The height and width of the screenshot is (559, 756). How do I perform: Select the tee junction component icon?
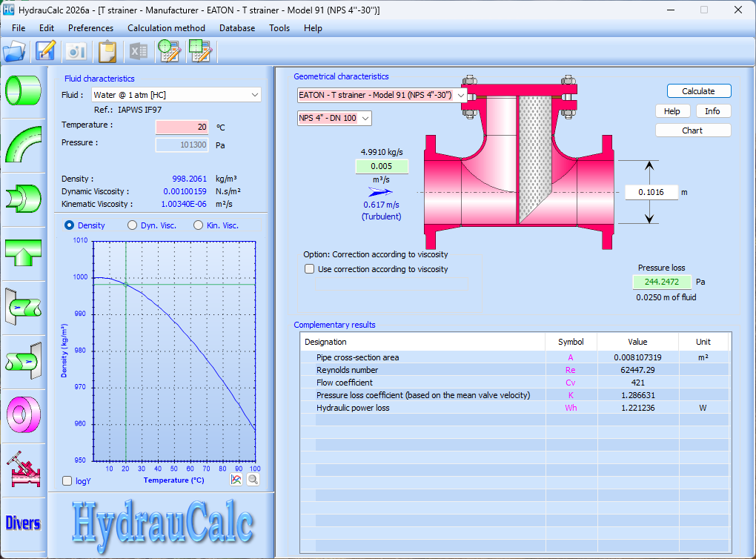pyautogui.click(x=24, y=252)
